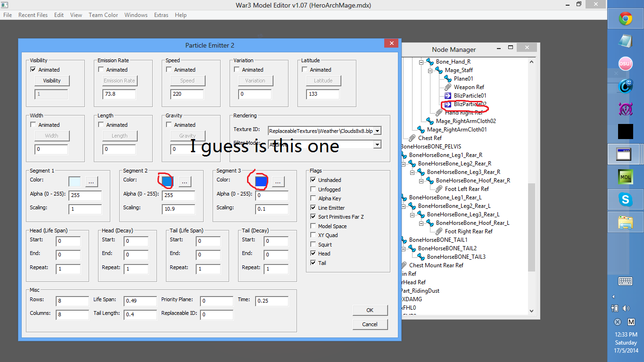Click the notepad icon in taskbar

click(x=626, y=41)
